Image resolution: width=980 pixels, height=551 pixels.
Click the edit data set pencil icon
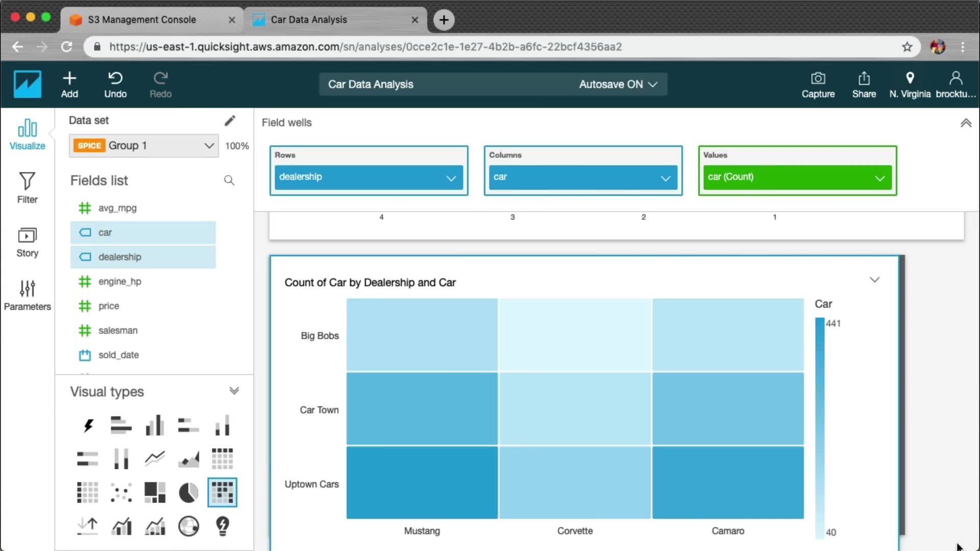230,120
